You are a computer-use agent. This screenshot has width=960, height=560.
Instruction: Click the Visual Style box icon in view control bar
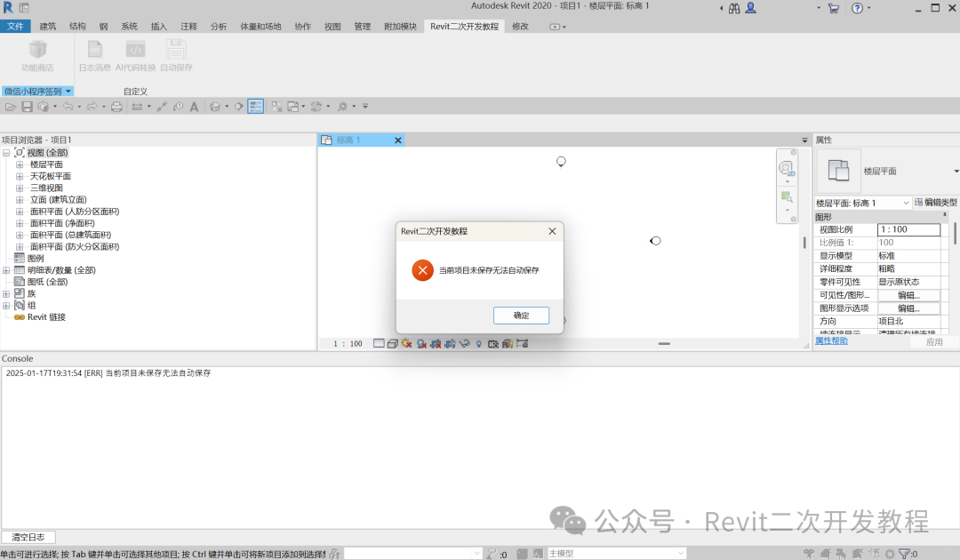click(x=393, y=343)
